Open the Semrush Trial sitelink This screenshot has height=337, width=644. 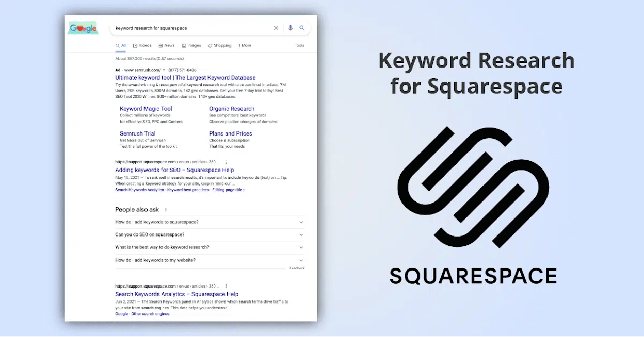click(138, 133)
